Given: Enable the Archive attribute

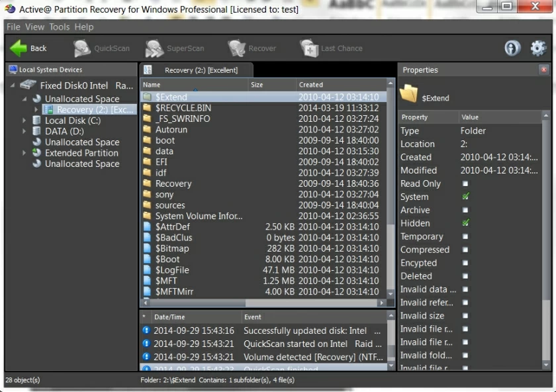Looking at the screenshot, I should [x=466, y=210].
